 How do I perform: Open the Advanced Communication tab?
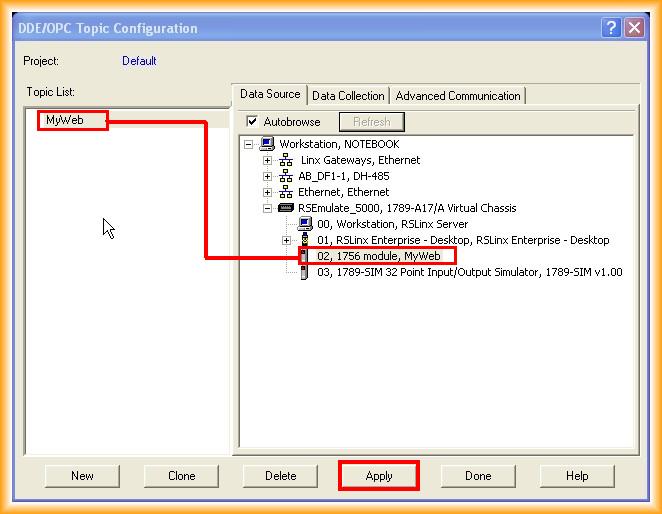pyautogui.click(x=458, y=96)
